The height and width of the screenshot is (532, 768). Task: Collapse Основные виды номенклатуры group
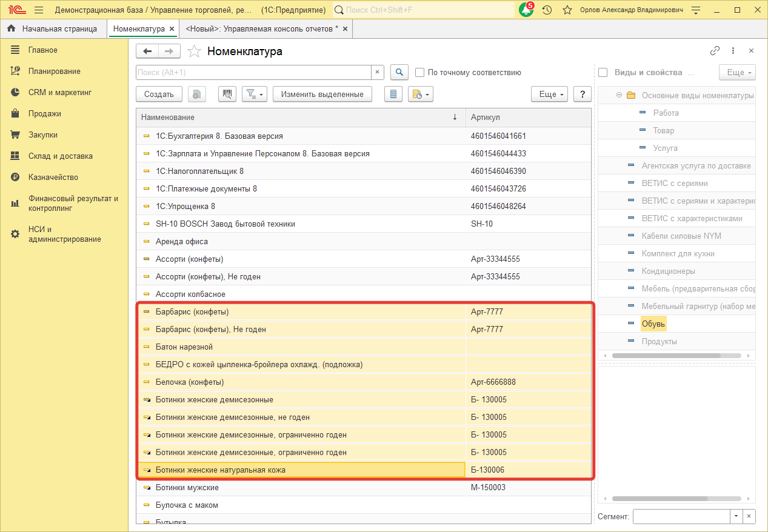619,95
